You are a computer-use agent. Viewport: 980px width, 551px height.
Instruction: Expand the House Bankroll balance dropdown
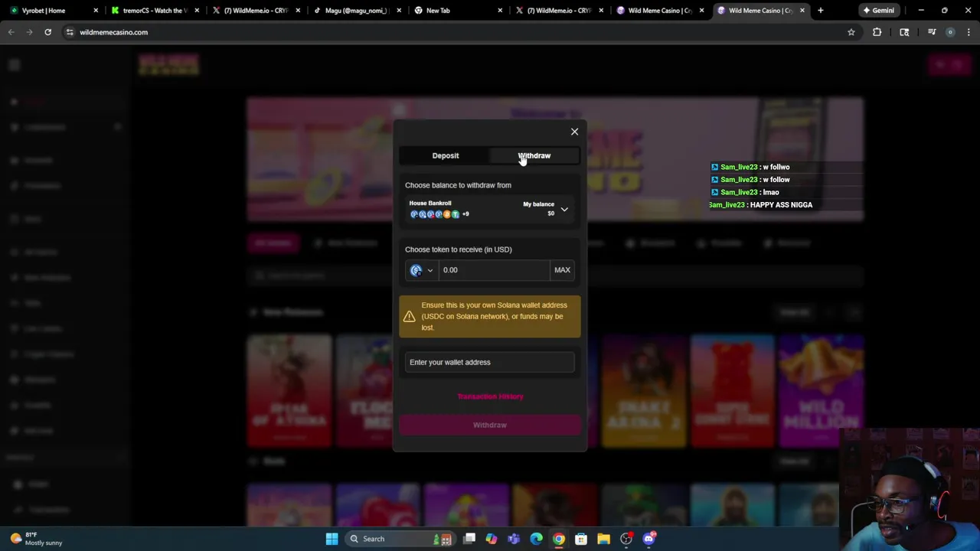[490, 209]
